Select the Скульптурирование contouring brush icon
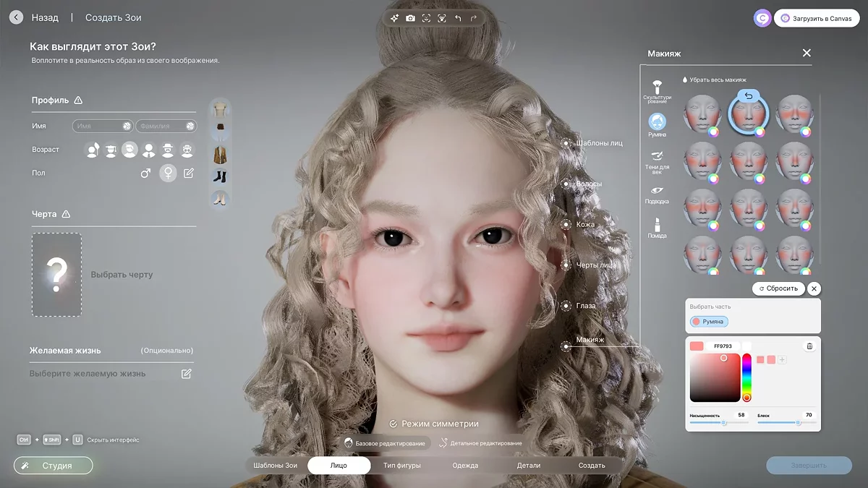 [657, 90]
